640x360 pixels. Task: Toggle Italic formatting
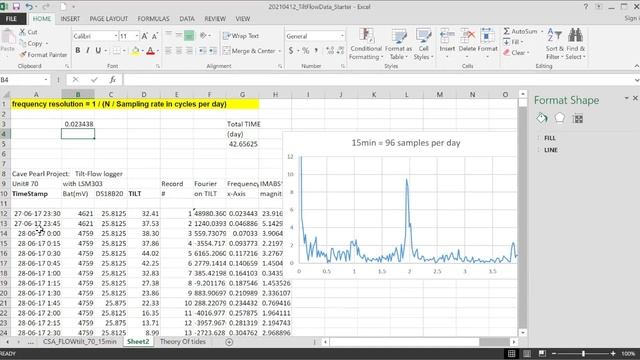[87, 51]
